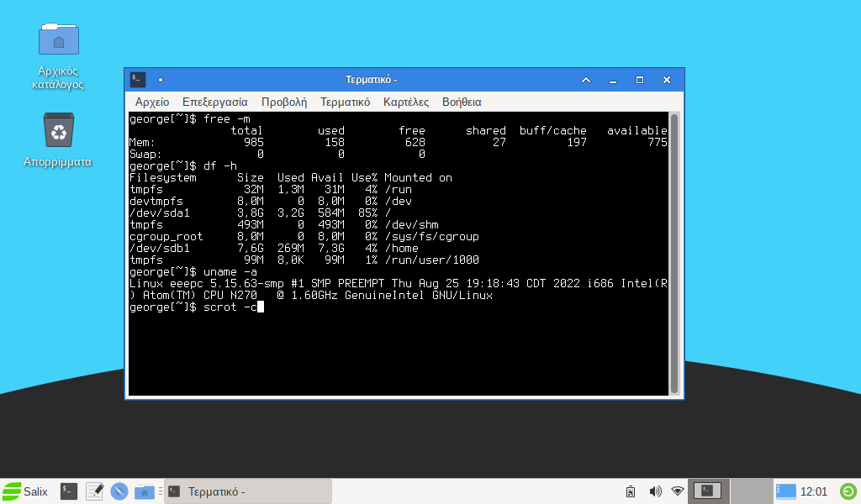Click the 'Mem:' row label
Image resolution: width=861 pixels, height=504 pixels.
[x=143, y=143]
